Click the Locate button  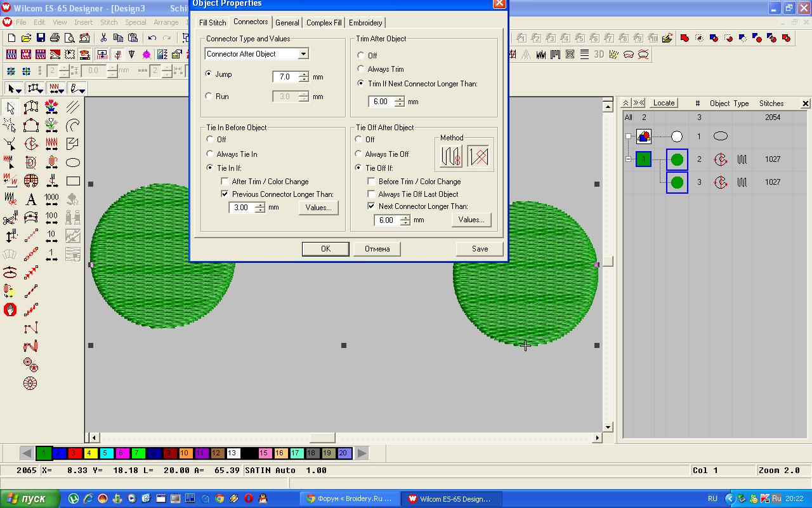(664, 103)
